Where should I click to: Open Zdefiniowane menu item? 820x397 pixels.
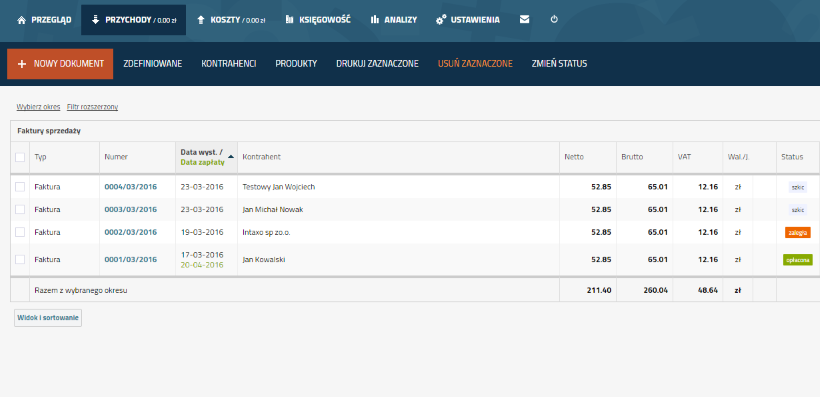tap(153, 64)
